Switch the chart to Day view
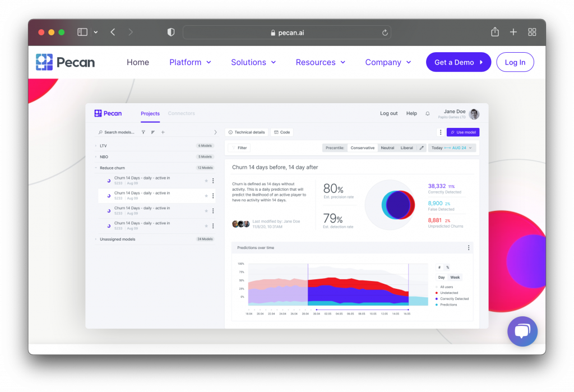The height and width of the screenshot is (392, 574). (442, 278)
